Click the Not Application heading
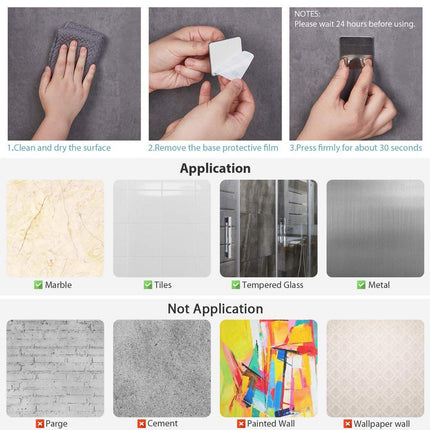 tap(215, 309)
